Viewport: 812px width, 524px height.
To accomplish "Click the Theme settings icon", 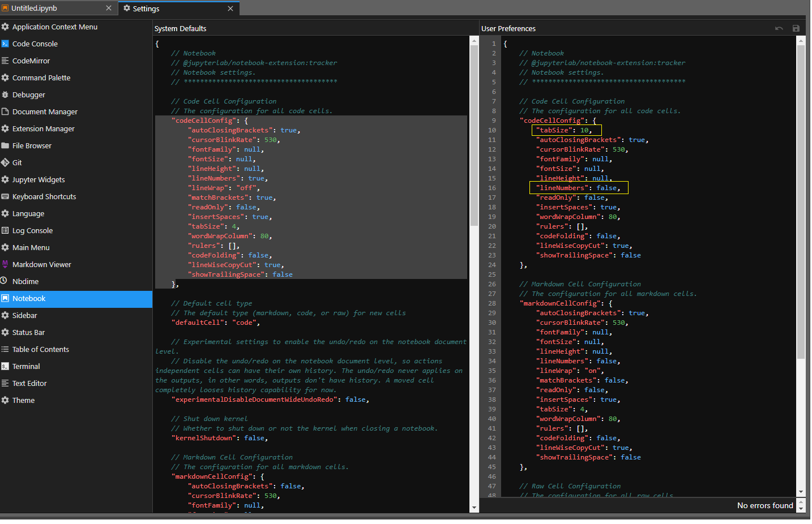I will coord(6,400).
